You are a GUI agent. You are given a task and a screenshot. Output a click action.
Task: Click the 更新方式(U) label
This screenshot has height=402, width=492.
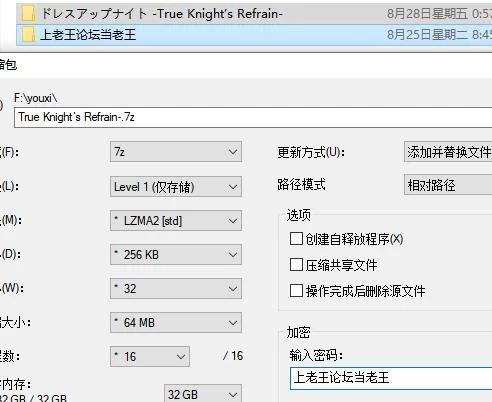pos(311,153)
